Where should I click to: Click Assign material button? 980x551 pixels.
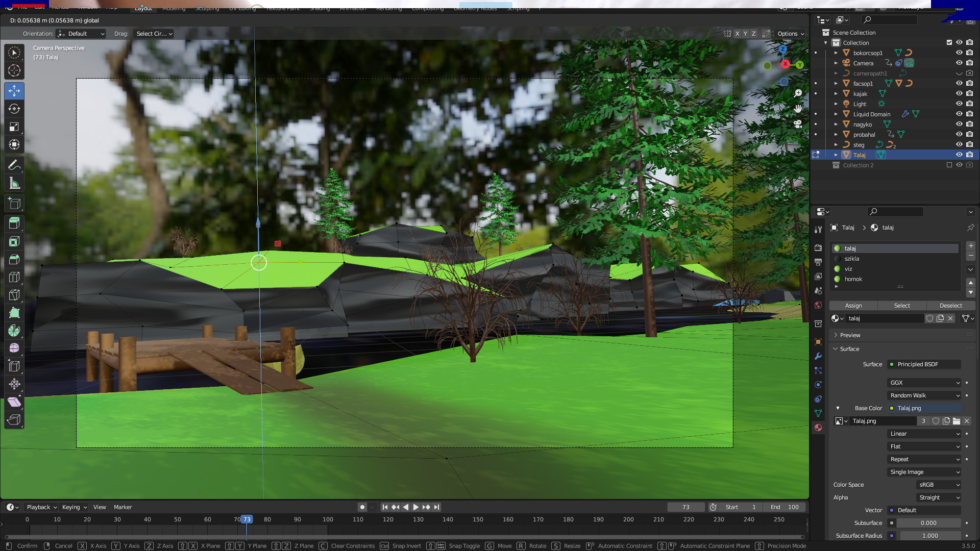pos(853,306)
